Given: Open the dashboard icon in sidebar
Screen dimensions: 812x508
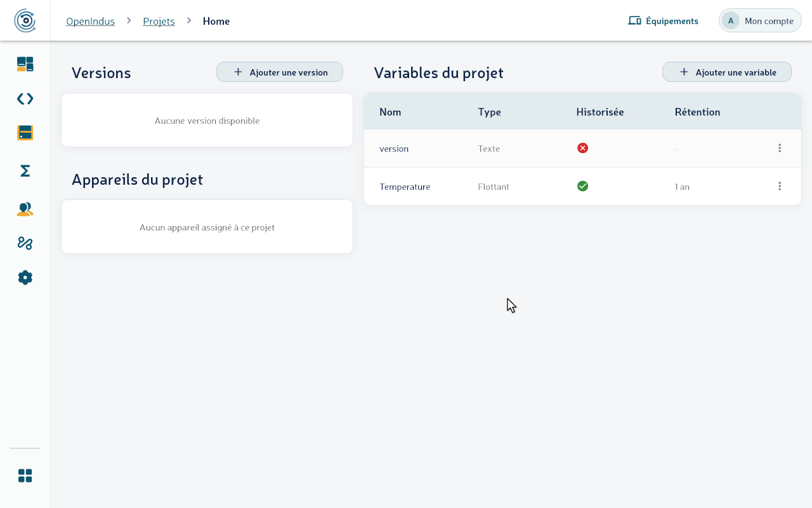Looking at the screenshot, I should coord(25,63).
